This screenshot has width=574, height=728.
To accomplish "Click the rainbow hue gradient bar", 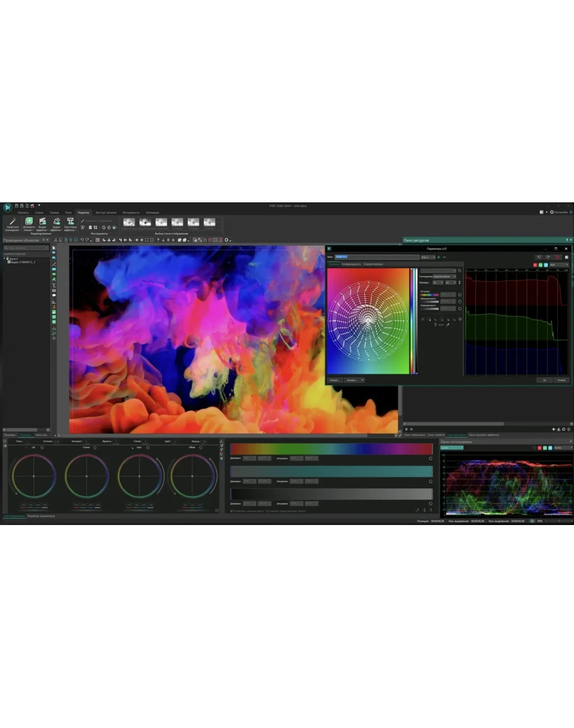I will 331,448.
